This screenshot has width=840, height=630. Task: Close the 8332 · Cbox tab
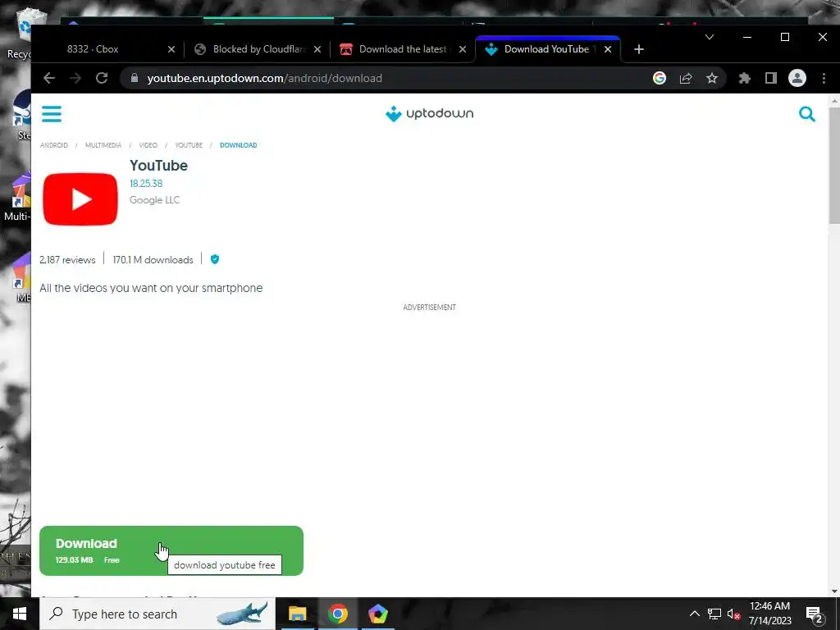coord(171,49)
